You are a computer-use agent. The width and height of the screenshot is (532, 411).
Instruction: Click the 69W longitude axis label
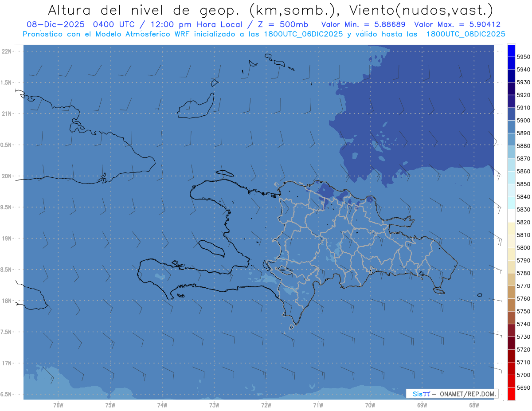[x=422, y=405]
